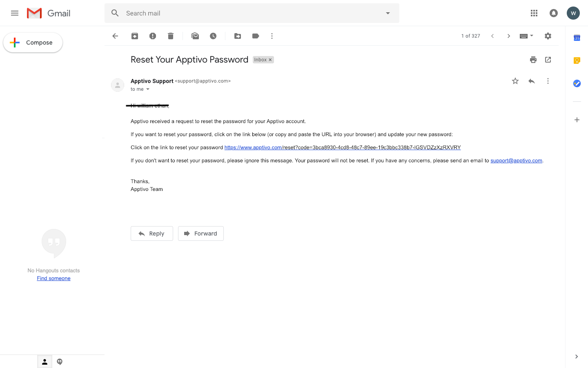Open toolbar More options menu
588x368 pixels.
click(x=272, y=36)
